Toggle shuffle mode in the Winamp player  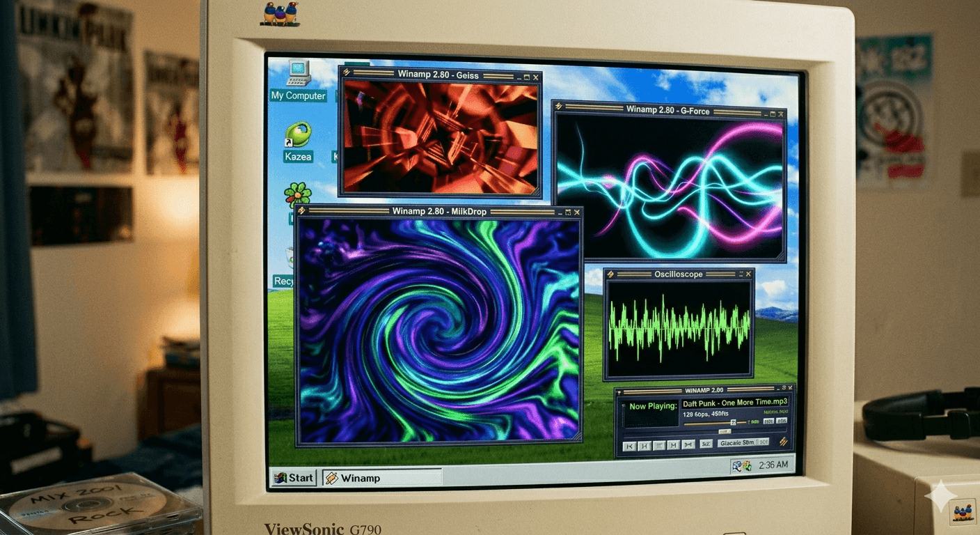coord(706,445)
